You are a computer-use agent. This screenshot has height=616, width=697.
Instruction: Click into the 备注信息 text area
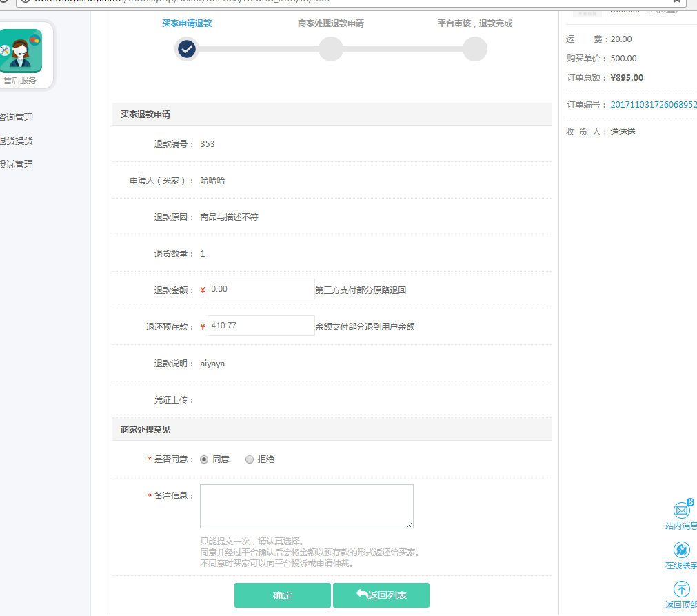tap(306, 506)
